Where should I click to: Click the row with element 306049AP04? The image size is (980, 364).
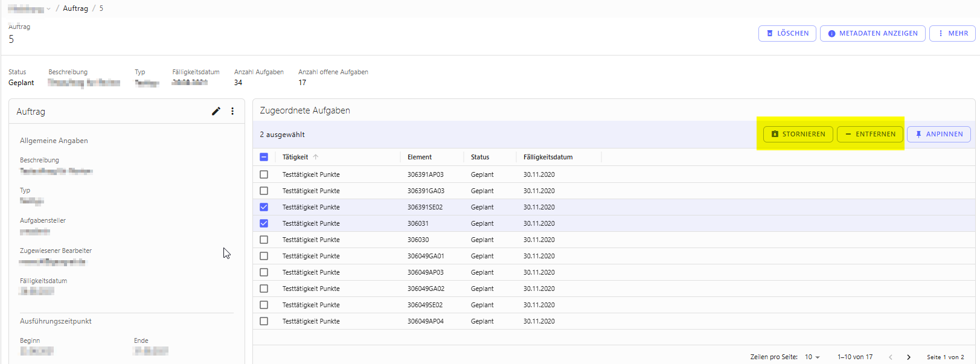(x=425, y=321)
